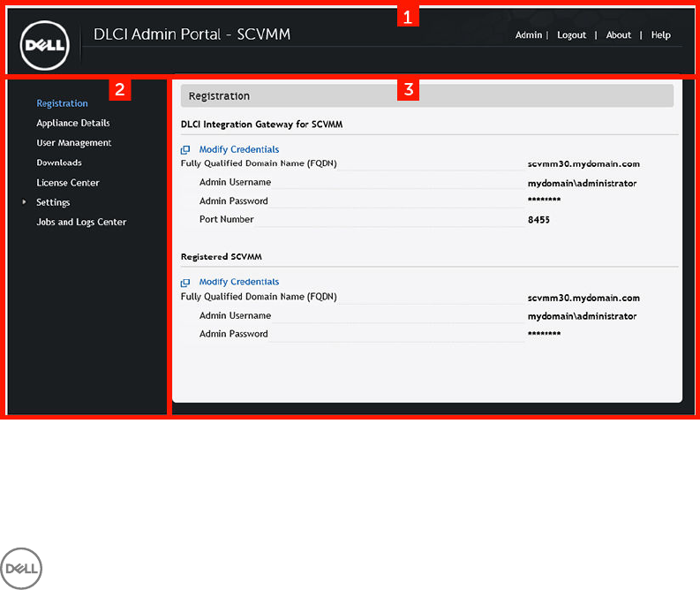Image resolution: width=700 pixels, height=590 pixels.
Task: Open the About link
Action: tap(618, 34)
